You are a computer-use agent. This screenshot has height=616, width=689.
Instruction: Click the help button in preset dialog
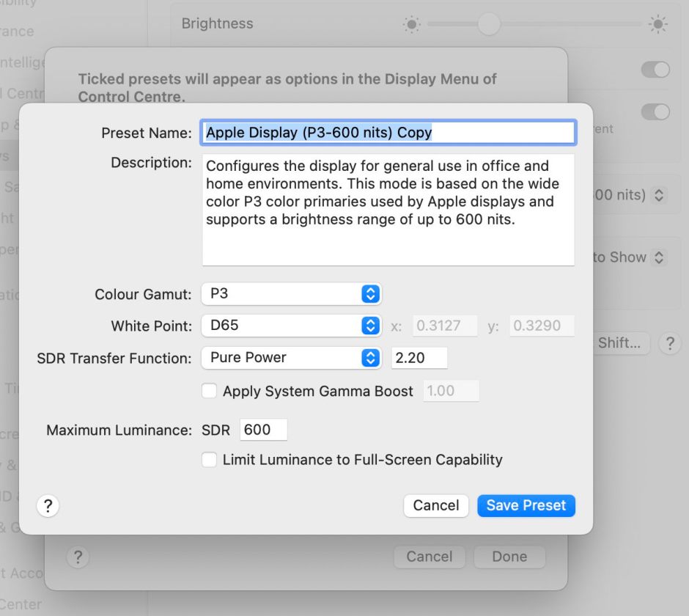click(48, 506)
